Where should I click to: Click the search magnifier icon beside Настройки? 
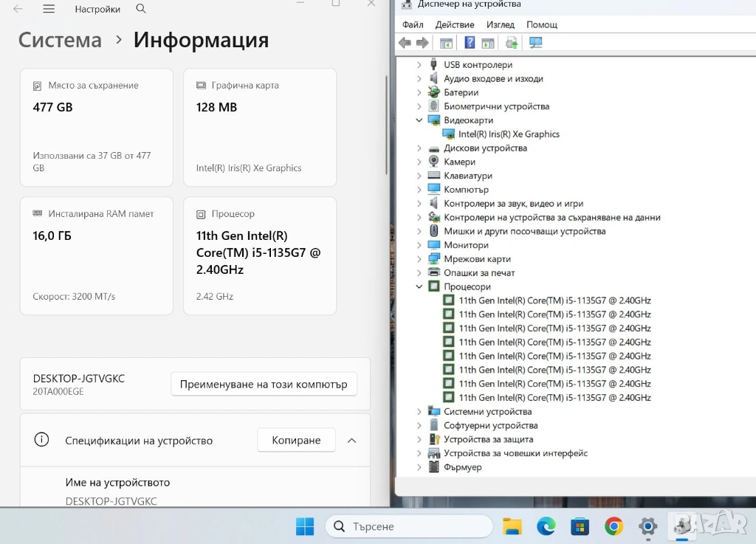point(141,9)
